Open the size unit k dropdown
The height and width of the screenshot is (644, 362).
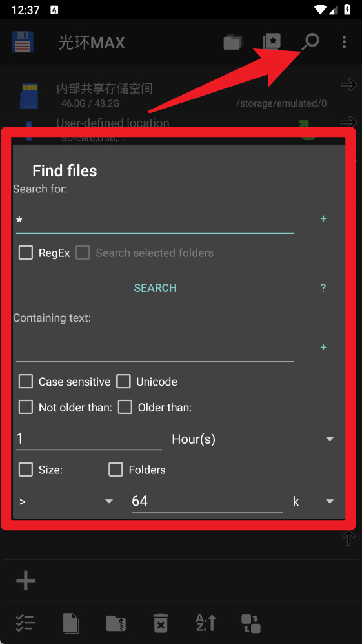click(x=313, y=501)
